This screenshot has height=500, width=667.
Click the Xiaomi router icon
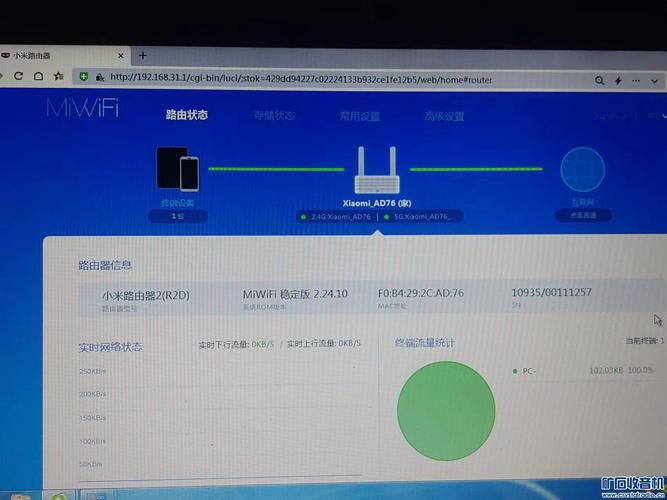click(x=377, y=170)
